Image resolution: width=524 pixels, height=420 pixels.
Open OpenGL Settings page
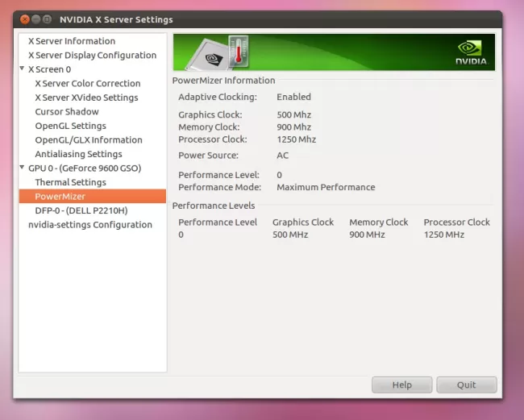tap(70, 126)
